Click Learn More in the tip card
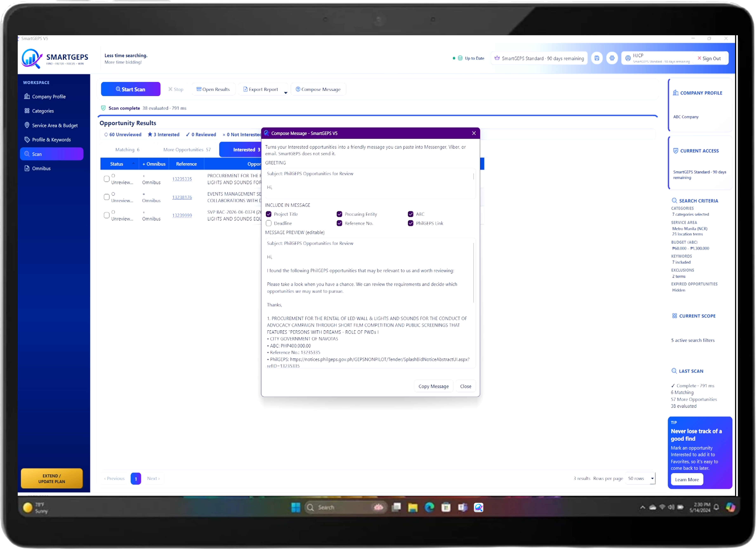Viewport: 756px width, 549px height. click(687, 480)
